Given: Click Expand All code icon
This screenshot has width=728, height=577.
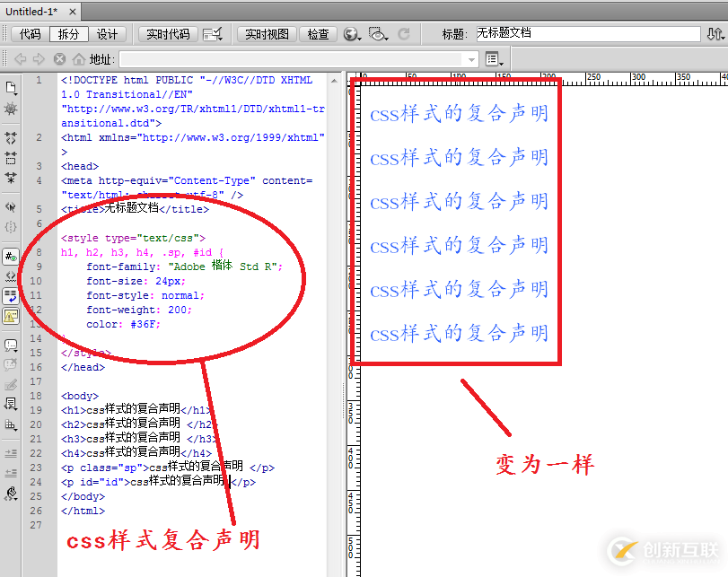Looking at the screenshot, I should (11, 179).
